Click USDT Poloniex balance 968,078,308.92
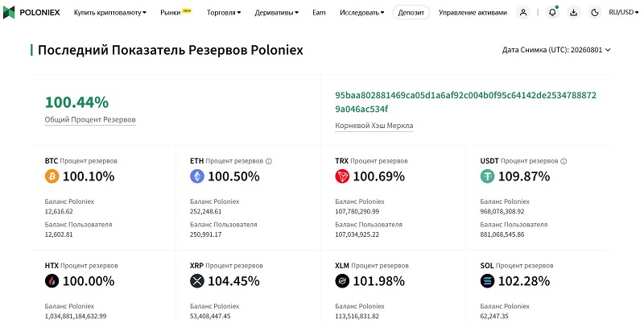This screenshot has width=644, height=323. click(x=502, y=212)
